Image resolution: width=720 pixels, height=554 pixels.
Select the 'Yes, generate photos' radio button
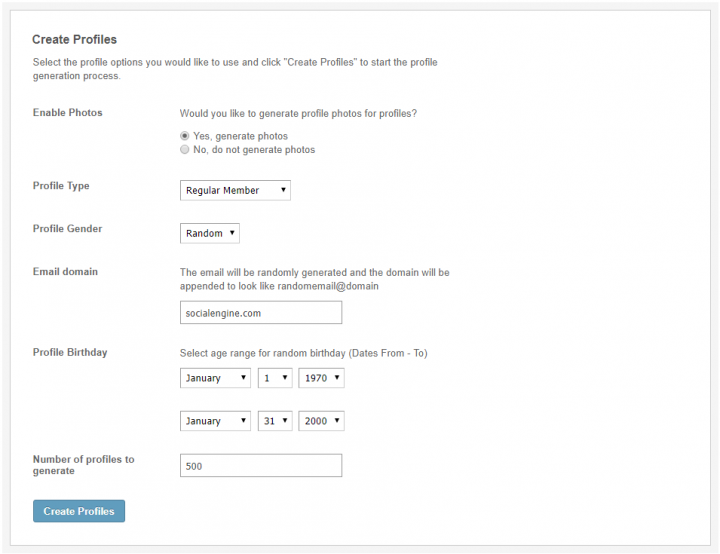pyautogui.click(x=185, y=136)
